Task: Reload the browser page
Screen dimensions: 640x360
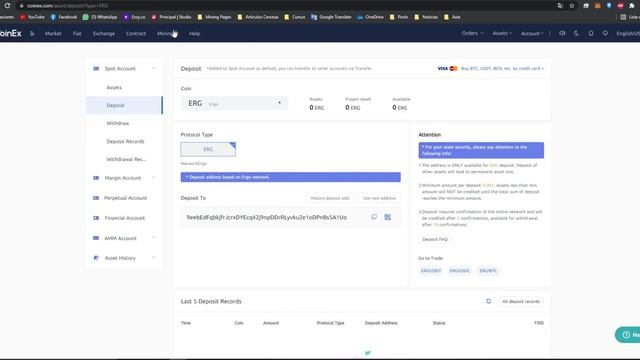Action: (x=7, y=5)
